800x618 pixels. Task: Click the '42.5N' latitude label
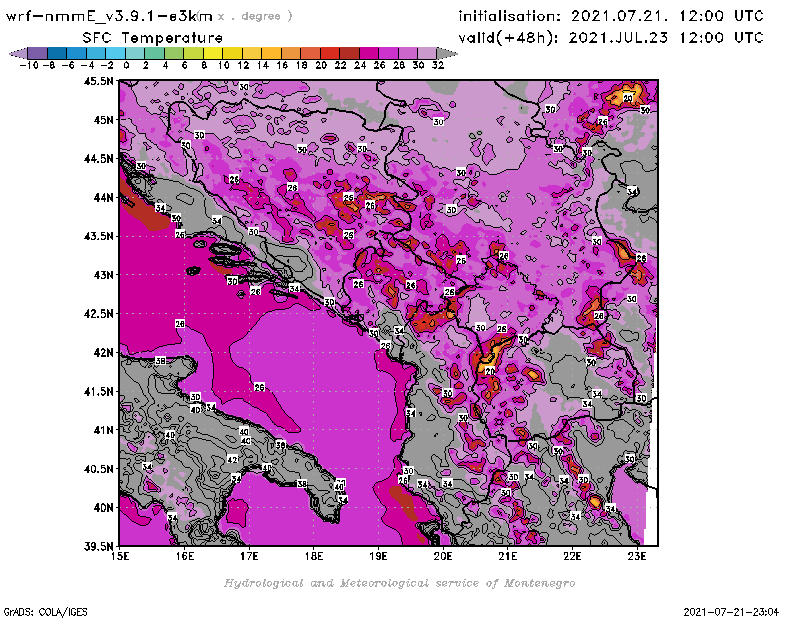tap(98, 314)
